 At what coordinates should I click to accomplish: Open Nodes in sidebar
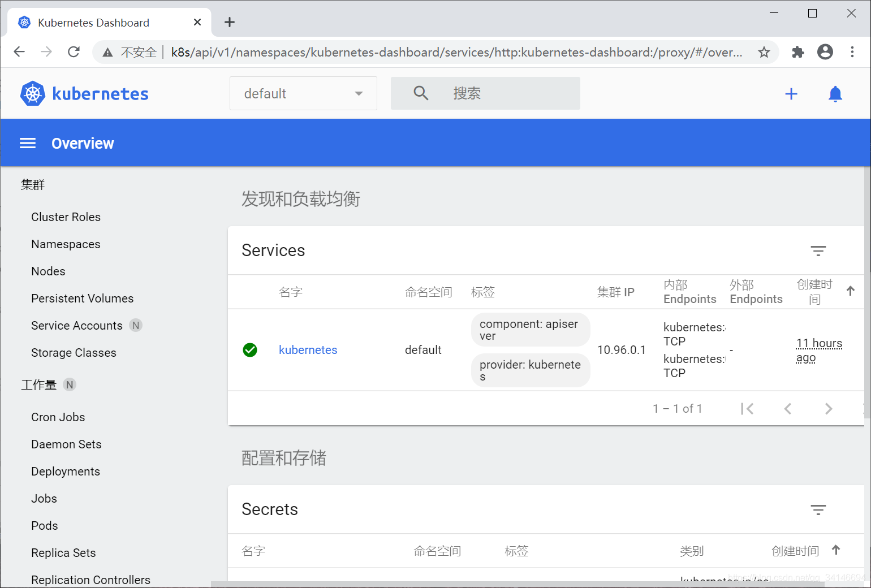(x=48, y=271)
